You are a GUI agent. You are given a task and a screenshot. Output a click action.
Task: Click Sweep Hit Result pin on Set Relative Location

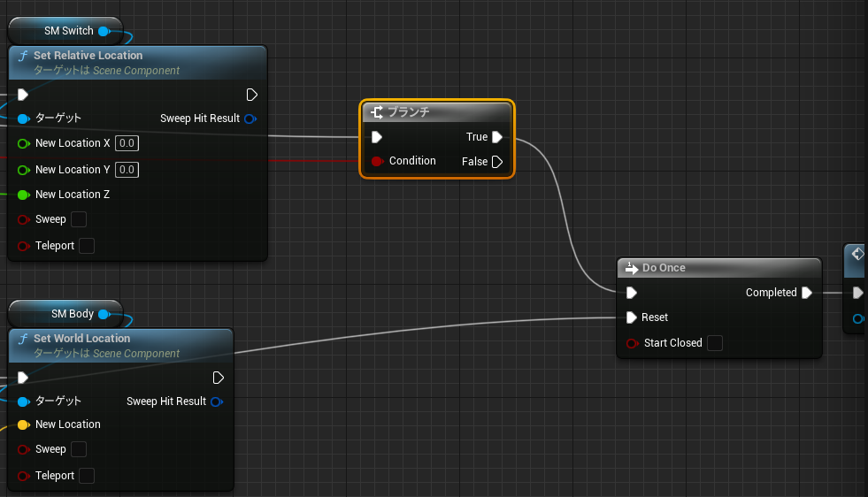tap(250, 119)
